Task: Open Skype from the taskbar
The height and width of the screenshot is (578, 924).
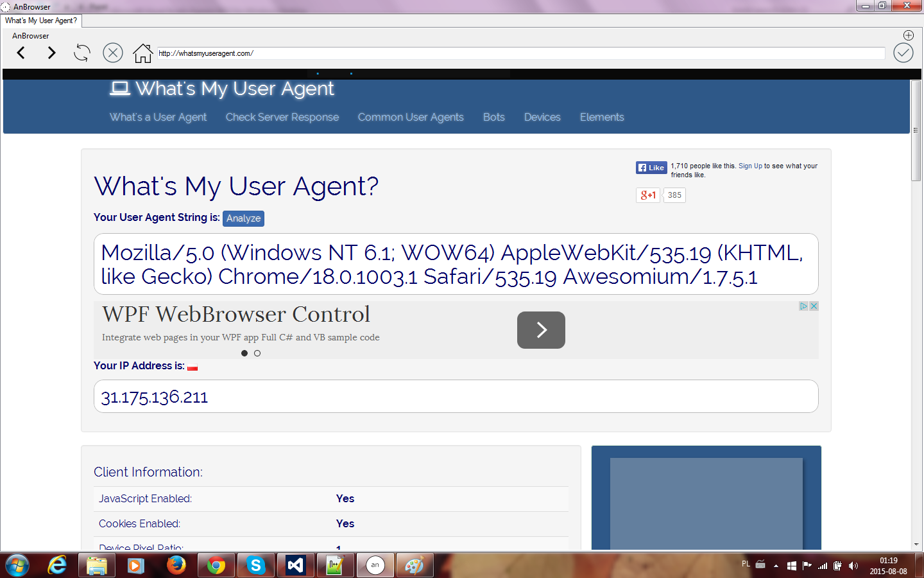Action: point(255,565)
